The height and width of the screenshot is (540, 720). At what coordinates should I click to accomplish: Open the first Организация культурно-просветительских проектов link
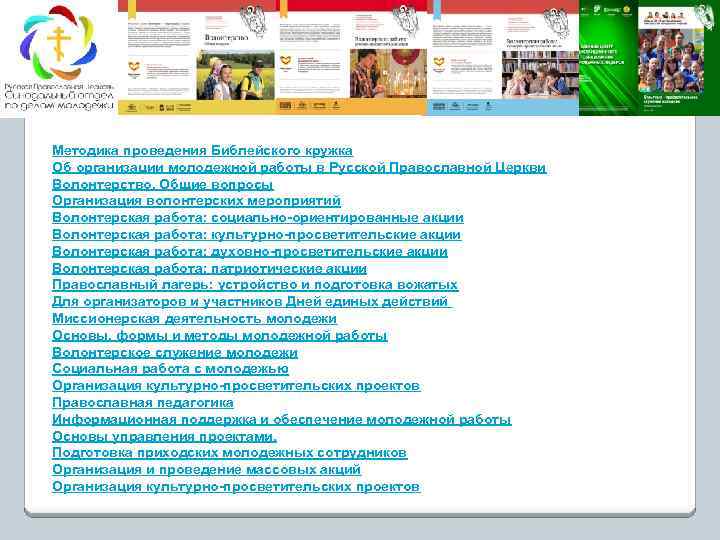tap(236, 386)
